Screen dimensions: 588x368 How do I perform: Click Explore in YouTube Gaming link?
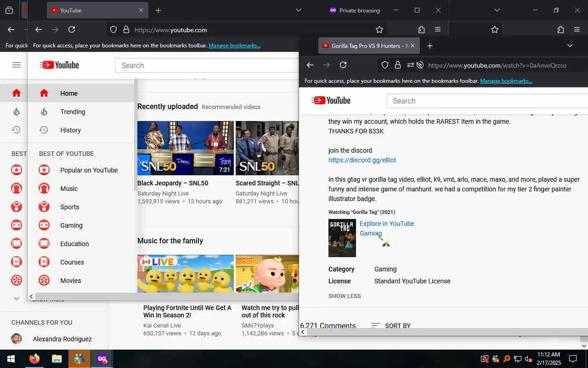tap(387, 228)
